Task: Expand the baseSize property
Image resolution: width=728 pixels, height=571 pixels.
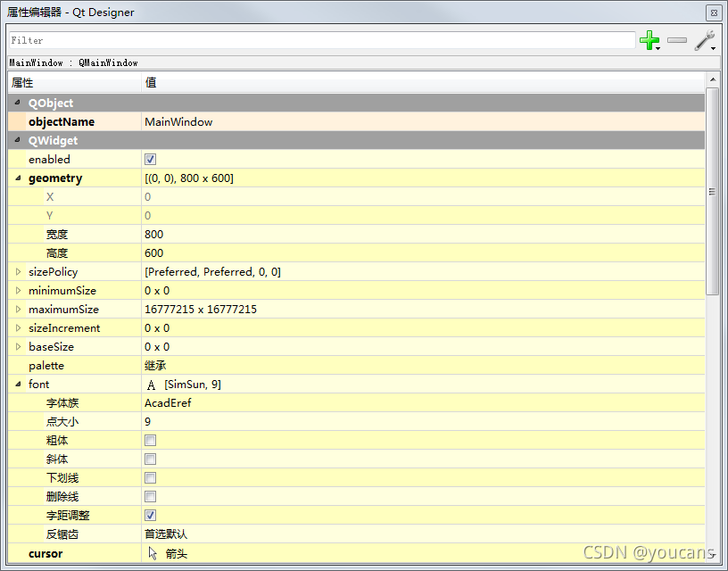Action: point(18,347)
